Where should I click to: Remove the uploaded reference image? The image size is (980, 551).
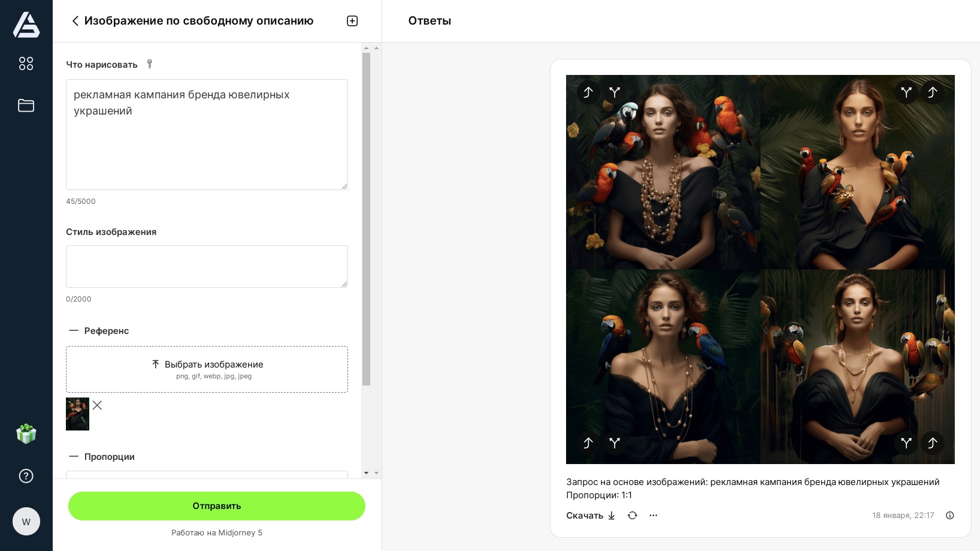pos(97,405)
